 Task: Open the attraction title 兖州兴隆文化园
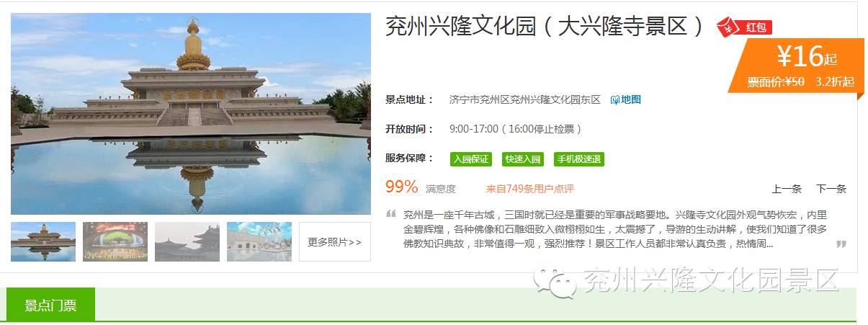462,27
